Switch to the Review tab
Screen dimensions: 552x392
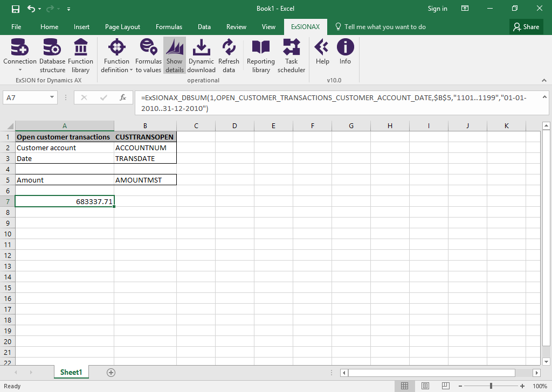click(x=236, y=27)
